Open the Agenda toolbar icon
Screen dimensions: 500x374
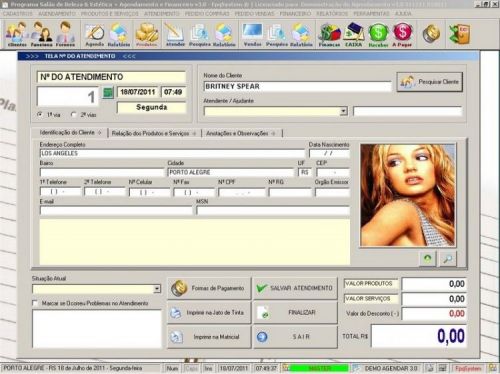[x=95, y=35]
